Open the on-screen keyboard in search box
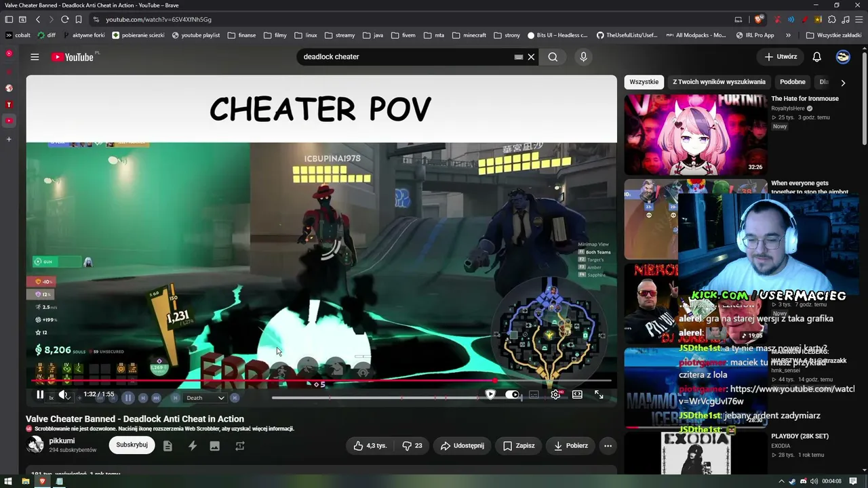This screenshot has width=868, height=488. click(x=519, y=57)
